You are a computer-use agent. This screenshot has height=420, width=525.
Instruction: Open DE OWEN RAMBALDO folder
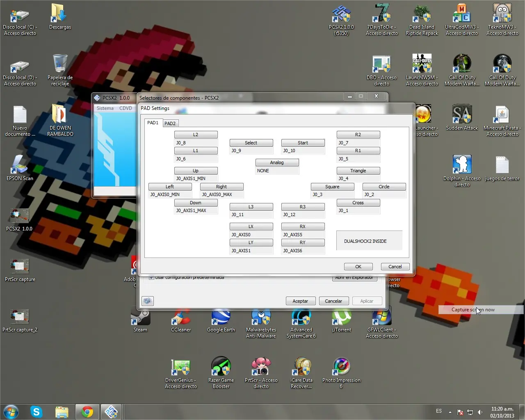click(x=60, y=121)
